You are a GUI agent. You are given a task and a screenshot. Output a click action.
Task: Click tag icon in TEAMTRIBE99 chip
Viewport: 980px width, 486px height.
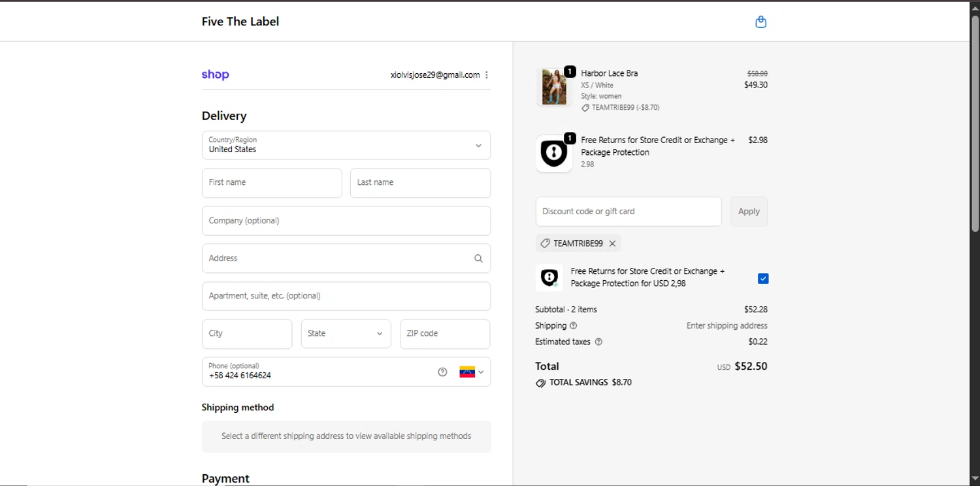point(545,244)
